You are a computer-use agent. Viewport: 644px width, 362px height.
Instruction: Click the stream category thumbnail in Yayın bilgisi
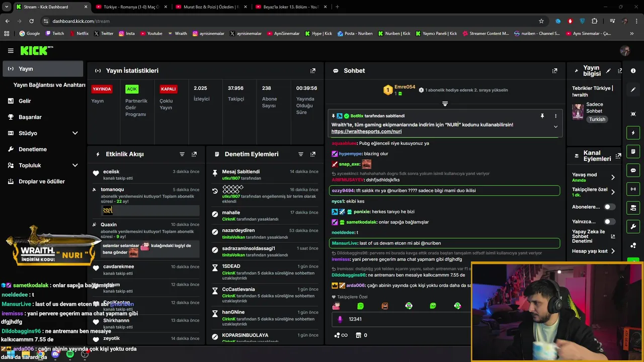coord(578,112)
